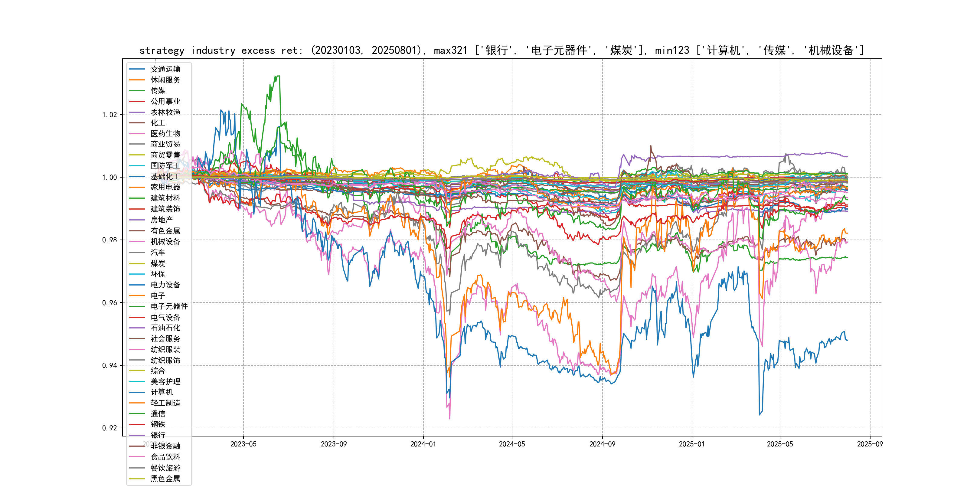This screenshot has width=980, height=490.
Task: Select the 传媒 legend label
Action: tap(158, 90)
